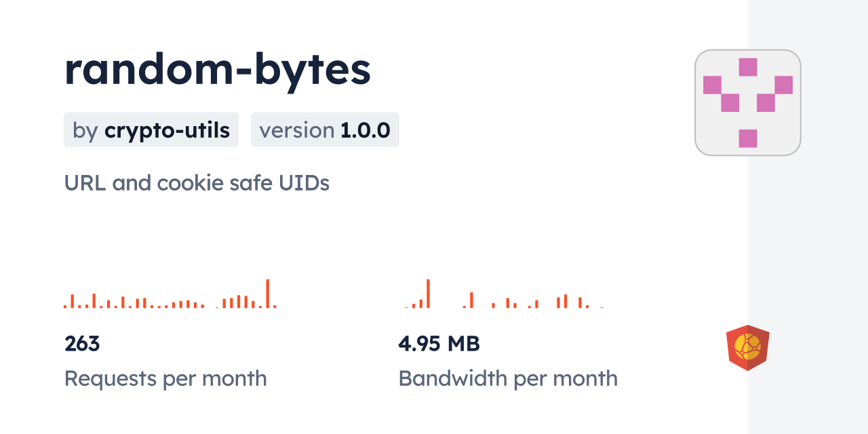This screenshot has height=434, width=868.
Task: Open the bandwidth sparkline chart
Action: click(504, 295)
